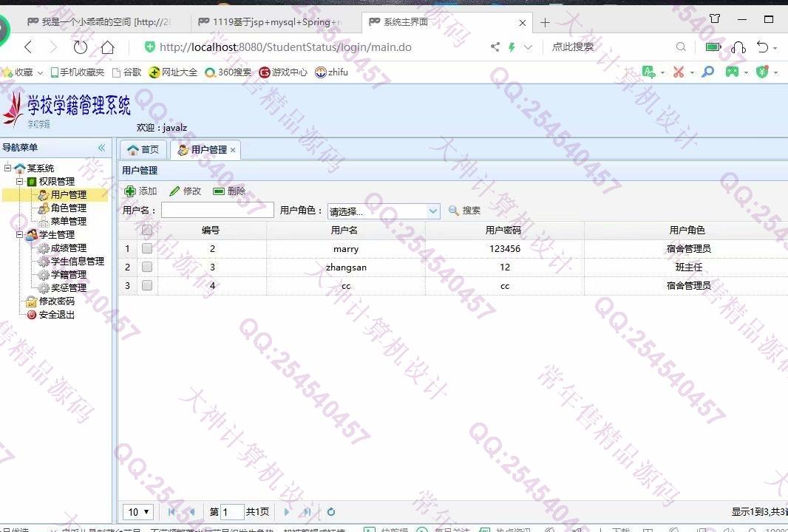Click the 删除 delete button
This screenshot has height=532, width=788.
[229, 191]
